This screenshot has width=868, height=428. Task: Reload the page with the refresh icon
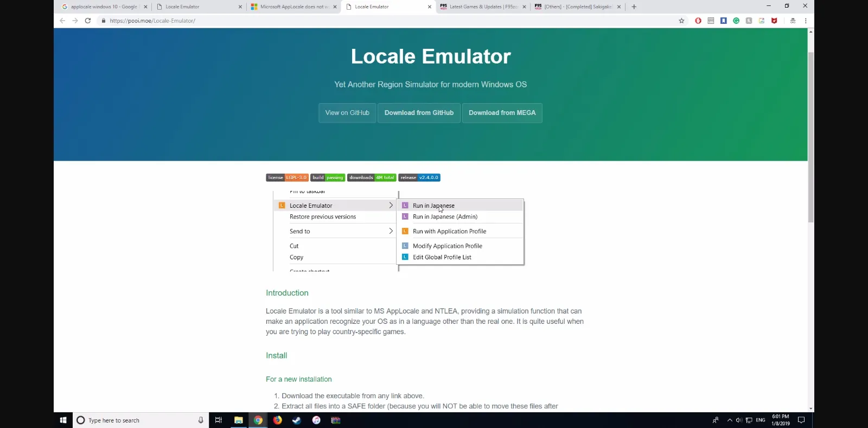[88, 21]
